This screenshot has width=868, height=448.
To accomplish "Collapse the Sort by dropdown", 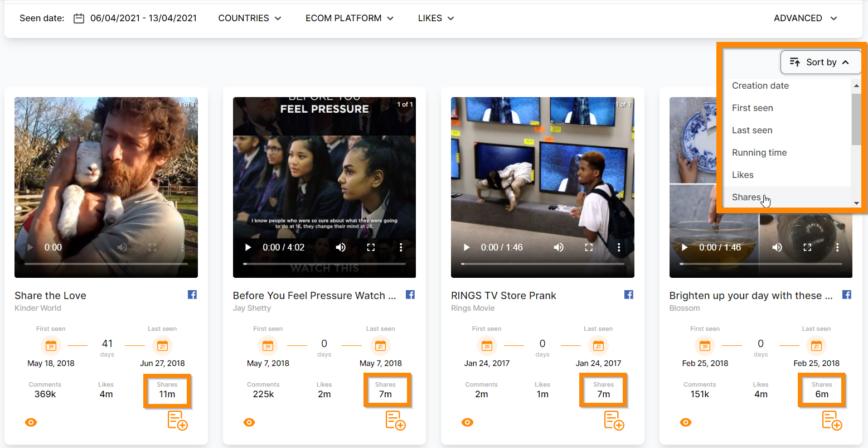I will [x=821, y=62].
